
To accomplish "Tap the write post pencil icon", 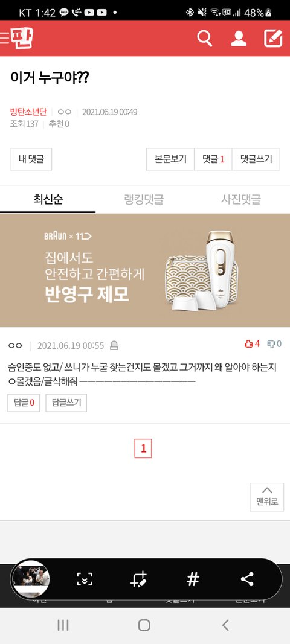I will pyautogui.click(x=273, y=38).
